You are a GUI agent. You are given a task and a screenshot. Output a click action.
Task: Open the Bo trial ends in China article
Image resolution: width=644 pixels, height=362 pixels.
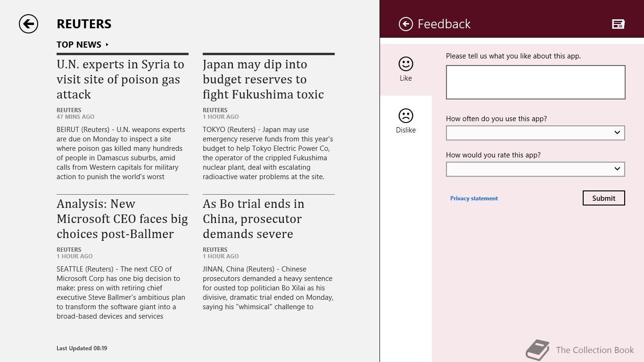254,219
